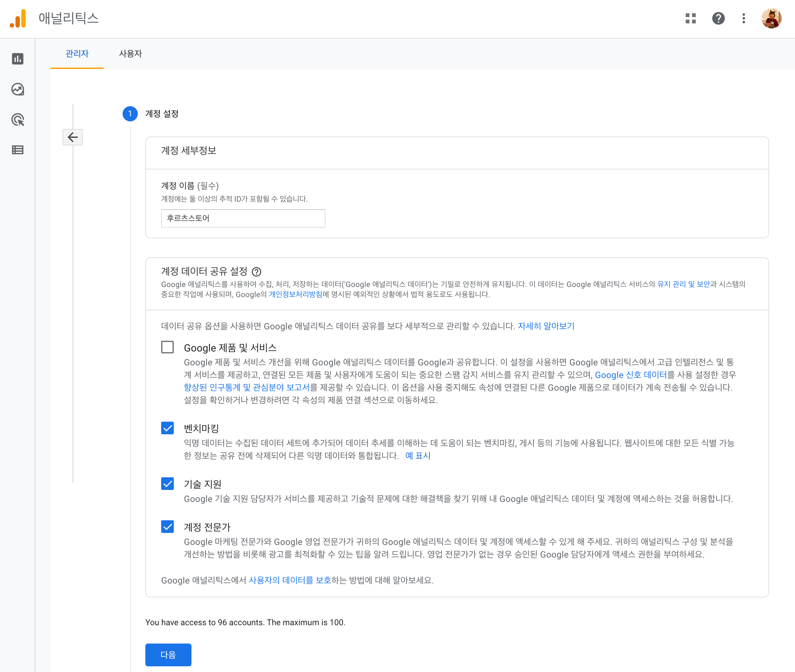Click the 계정 데이터 공유 설정 heading
Screen dimensions: 795x672
(204, 271)
